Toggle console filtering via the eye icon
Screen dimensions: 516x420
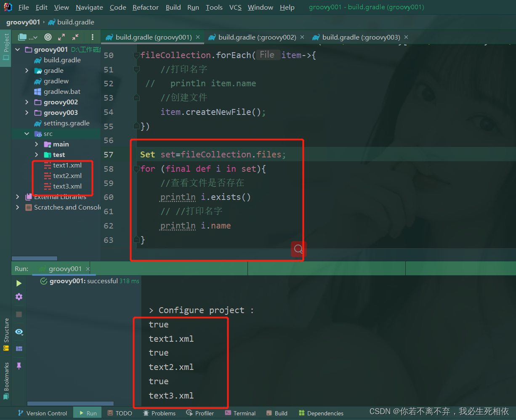[x=19, y=332]
